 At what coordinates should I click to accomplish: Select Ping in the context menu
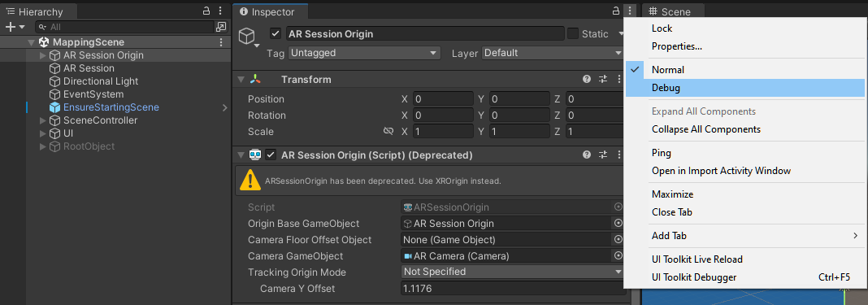(x=745, y=153)
